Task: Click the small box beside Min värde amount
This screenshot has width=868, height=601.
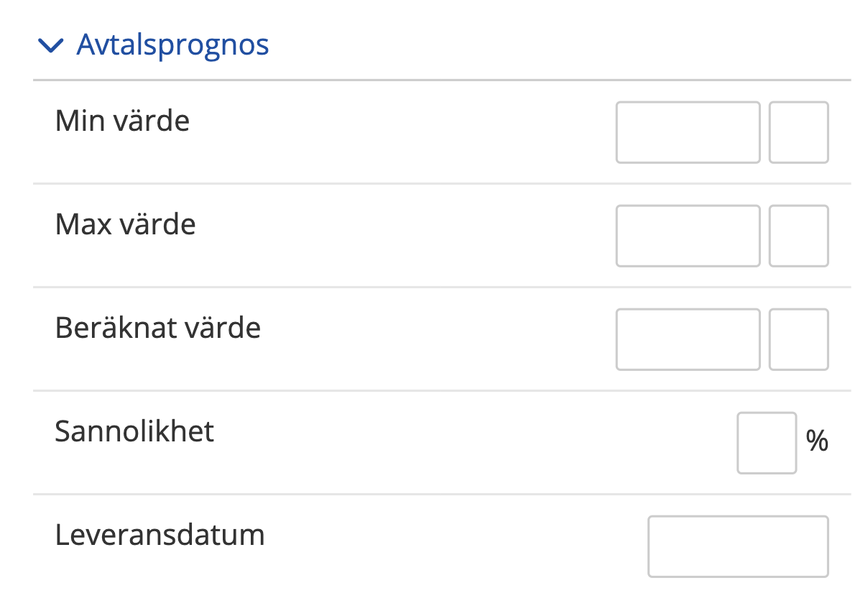Action: 798,132
